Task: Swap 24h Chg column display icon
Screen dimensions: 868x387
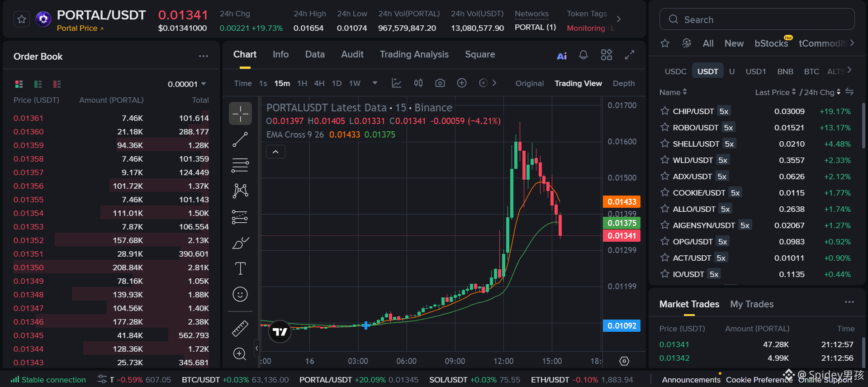Action: [x=849, y=92]
